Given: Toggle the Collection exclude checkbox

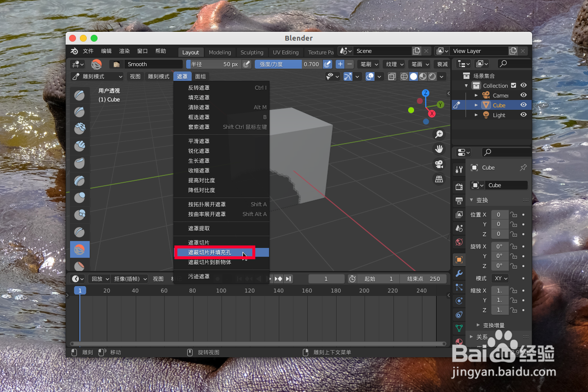Looking at the screenshot, I should click(x=514, y=86).
